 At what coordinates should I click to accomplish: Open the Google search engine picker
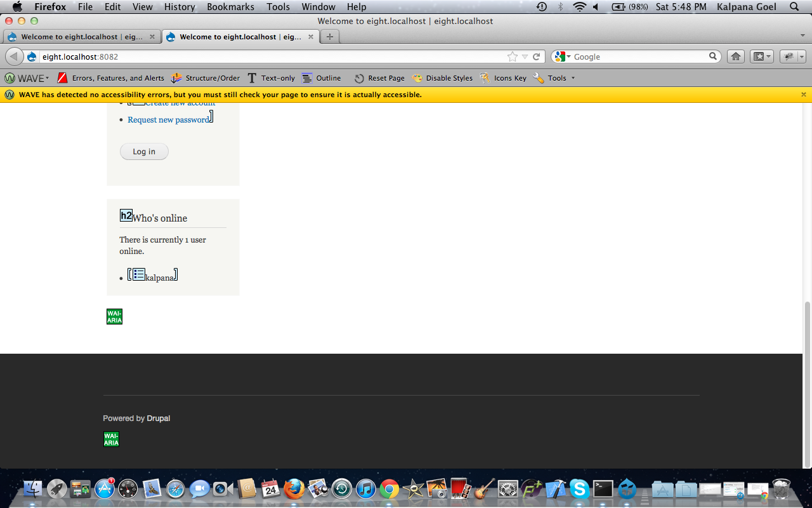coord(562,57)
